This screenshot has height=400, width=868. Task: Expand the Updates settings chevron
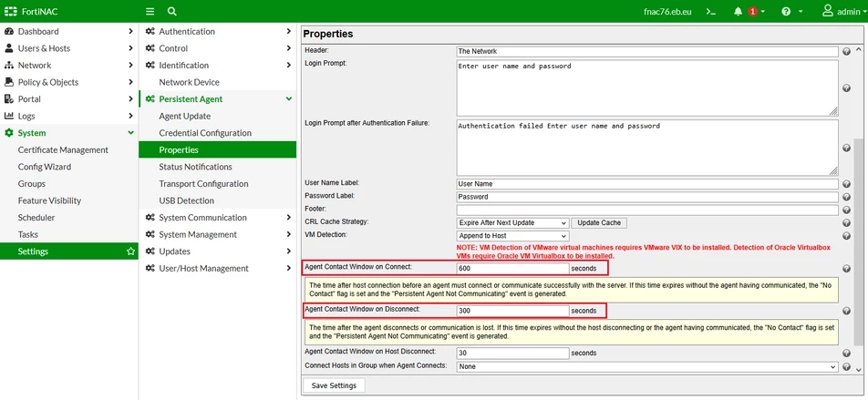288,251
